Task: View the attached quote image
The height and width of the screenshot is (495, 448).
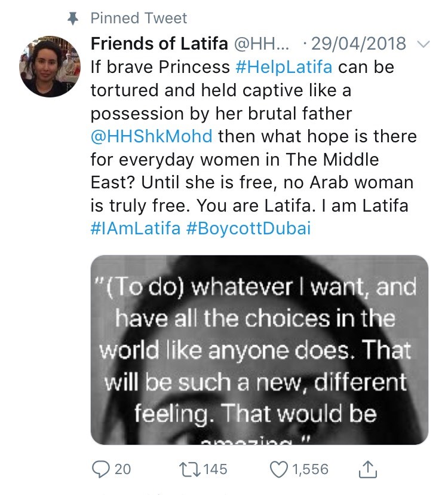Action: [x=259, y=350]
